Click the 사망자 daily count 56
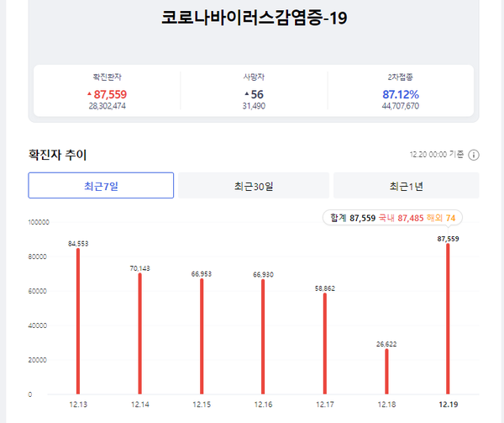Image resolution: width=504 pixels, height=423 pixels. click(x=257, y=94)
